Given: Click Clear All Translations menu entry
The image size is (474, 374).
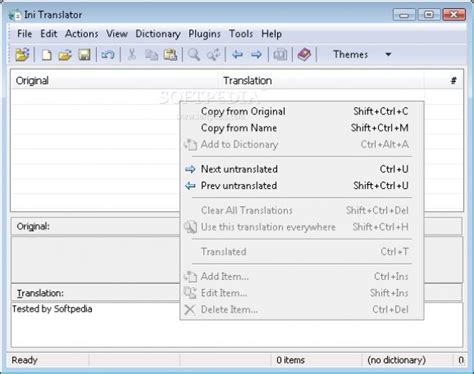Looking at the screenshot, I should pos(302,210).
